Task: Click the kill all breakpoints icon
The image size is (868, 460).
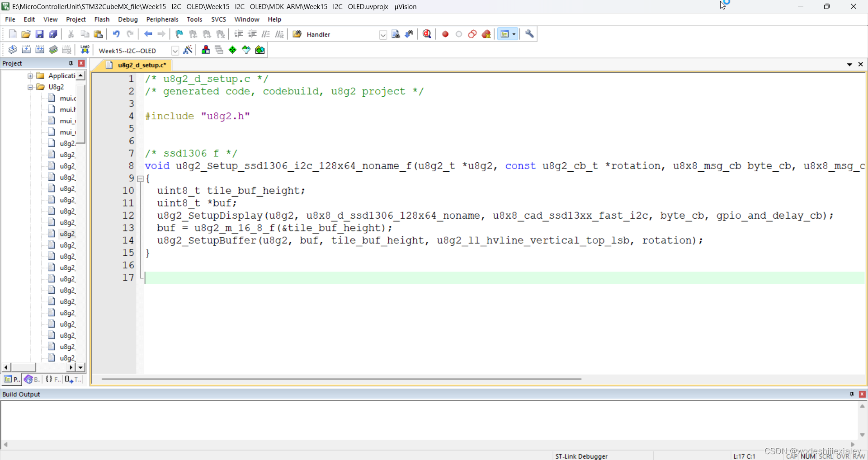Action: (486, 34)
